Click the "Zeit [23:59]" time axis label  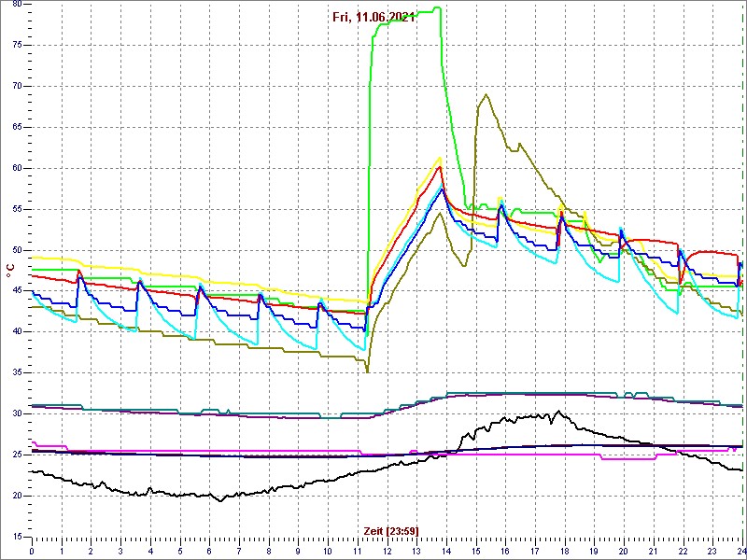(x=391, y=530)
